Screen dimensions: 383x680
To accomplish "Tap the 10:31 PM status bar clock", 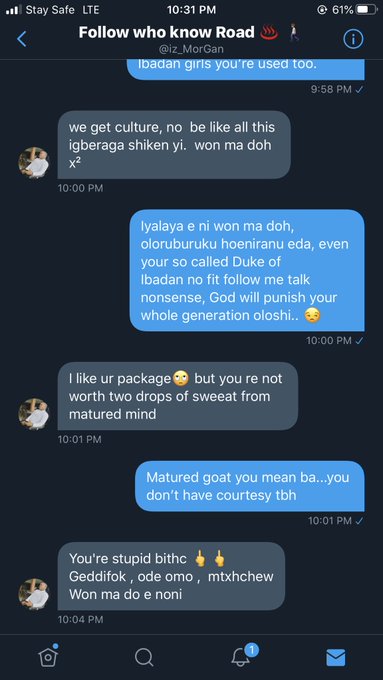I will point(191,10).
